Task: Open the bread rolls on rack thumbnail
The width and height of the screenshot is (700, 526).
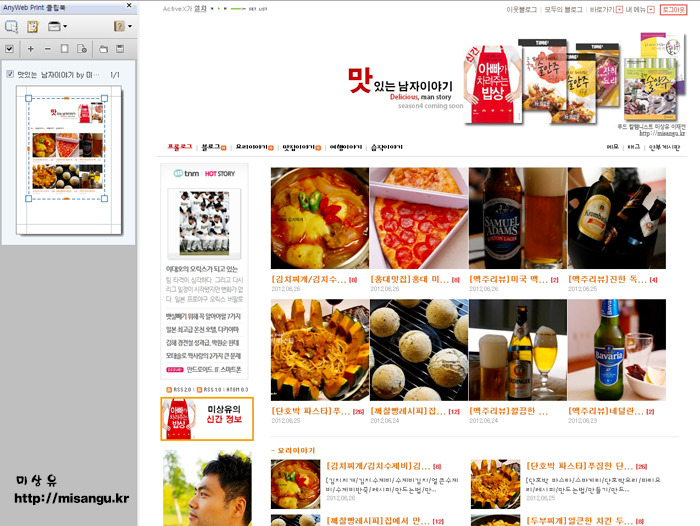Action: click(419, 350)
